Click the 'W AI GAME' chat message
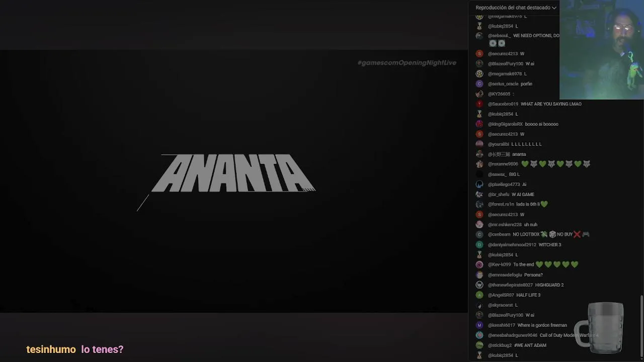This screenshot has width=644, height=362. coord(523,195)
